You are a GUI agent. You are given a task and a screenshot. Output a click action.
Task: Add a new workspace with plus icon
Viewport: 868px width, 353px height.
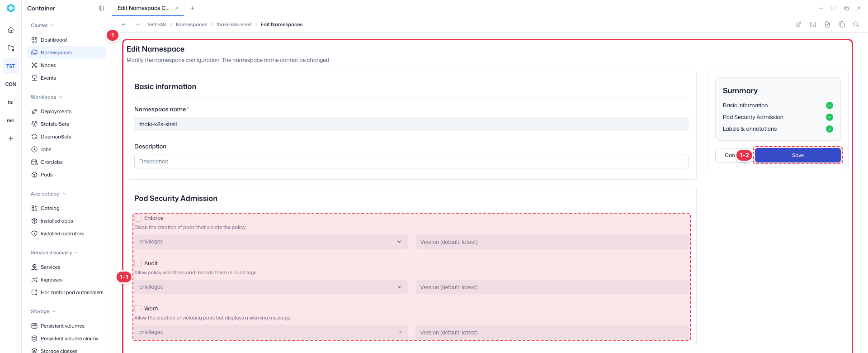point(11,138)
